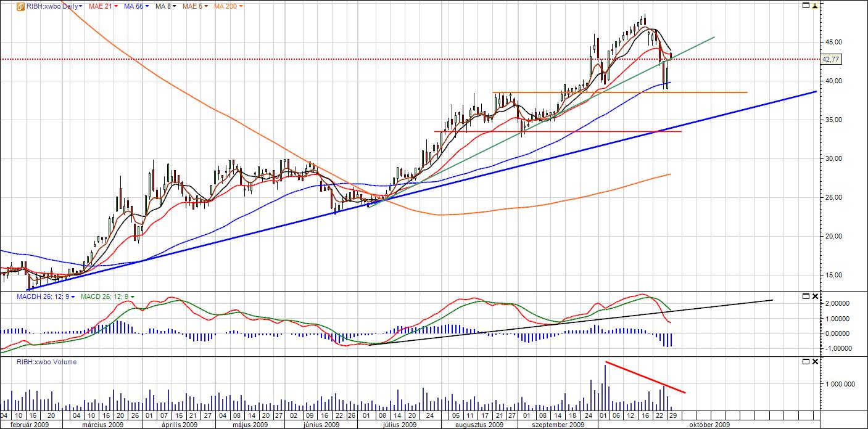Maximize the Volume pane
868x429 pixels.
pos(806,362)
